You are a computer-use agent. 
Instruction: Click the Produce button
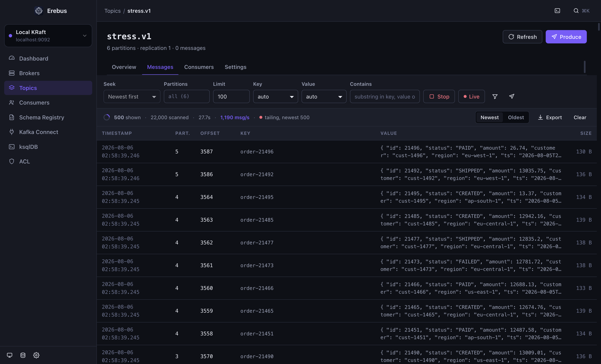pos(566,37)
